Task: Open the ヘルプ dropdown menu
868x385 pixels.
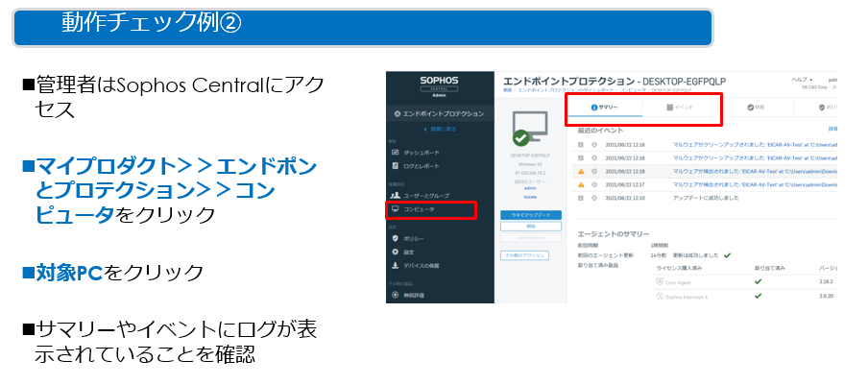Action: 803,80
